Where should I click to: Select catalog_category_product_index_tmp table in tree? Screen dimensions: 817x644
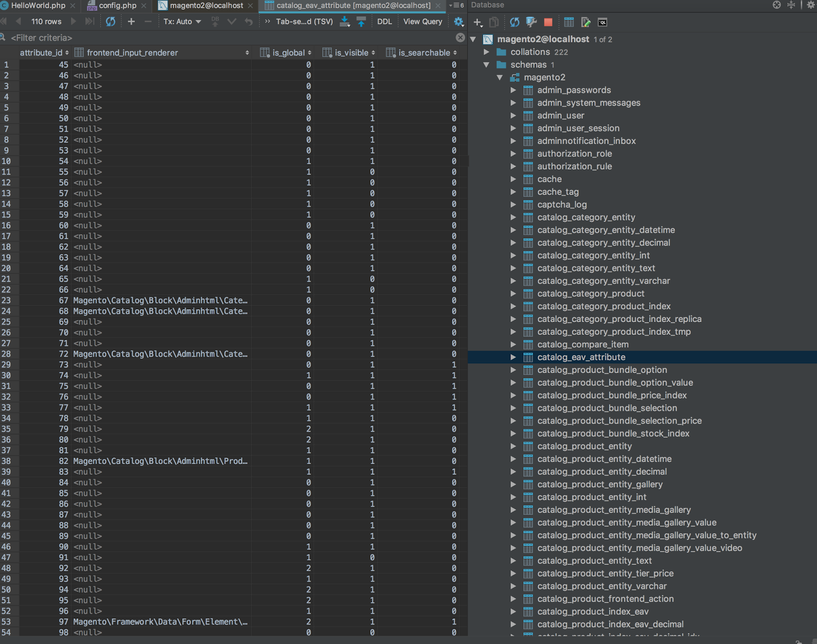point(614,332)
